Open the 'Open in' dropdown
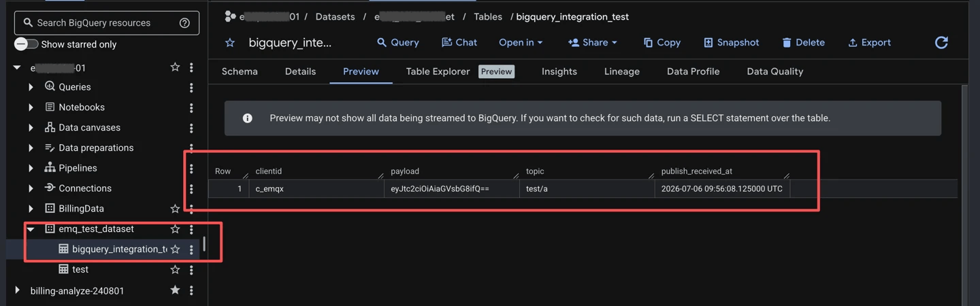Viewport: 980px width, 306px height. tap(521, 42)
